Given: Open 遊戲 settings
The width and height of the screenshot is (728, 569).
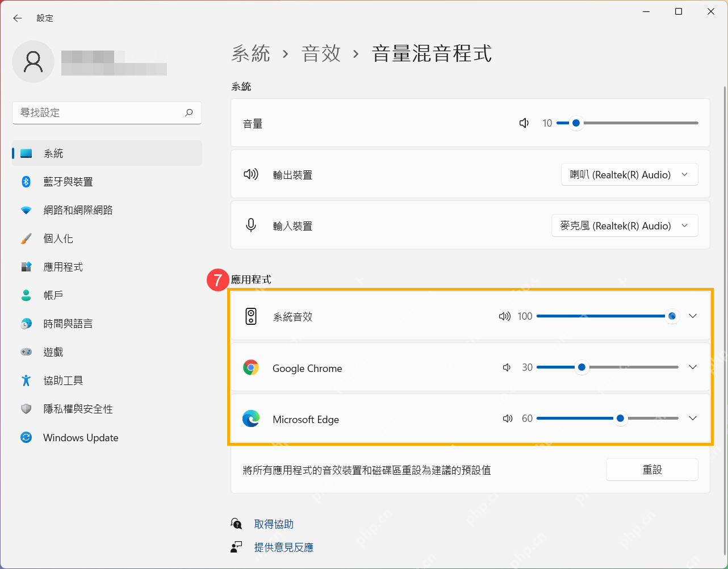Looking at the screenshot, I should pos(107,352).
